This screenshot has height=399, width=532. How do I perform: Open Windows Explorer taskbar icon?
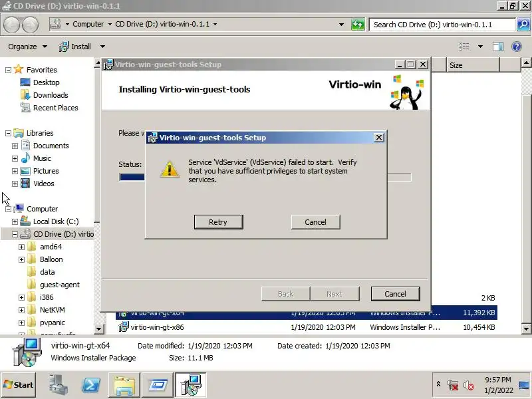click(x=124, y=385)
